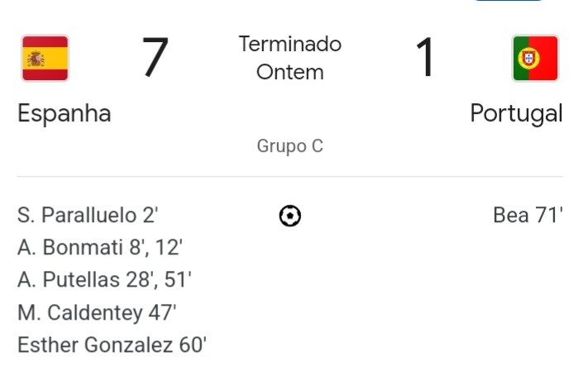Screen dimensions: 588x375
Task: Click Portugal's score of 1
Action: click(x=425, y=58)
